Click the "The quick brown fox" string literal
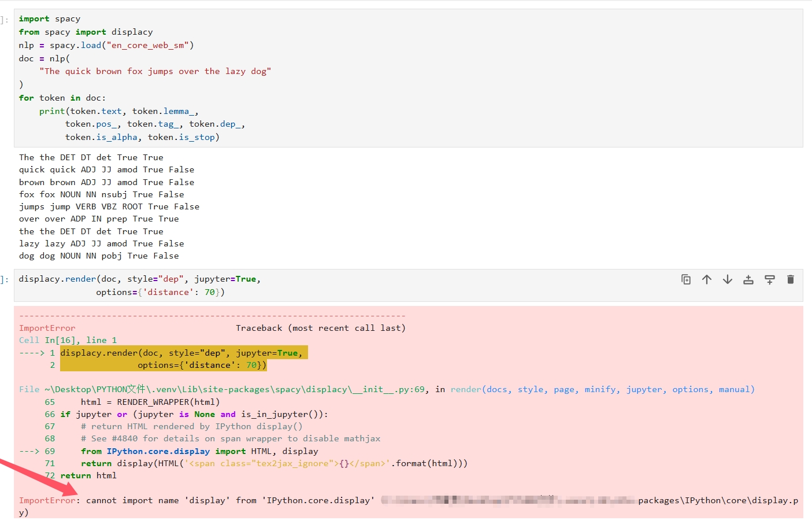This screenshot has height=524, width=812. tap(155, 71)
